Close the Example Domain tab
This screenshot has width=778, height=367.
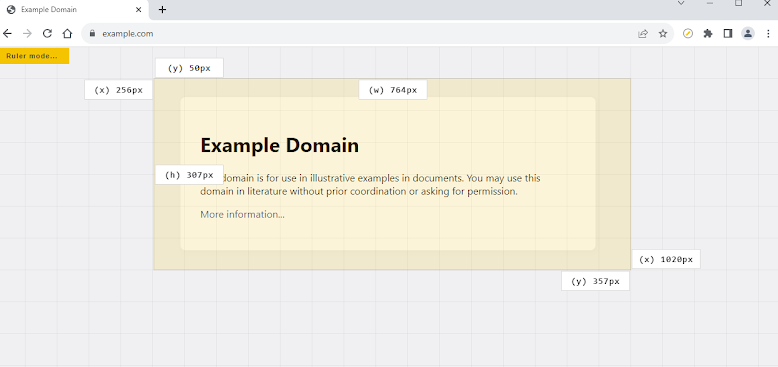139,9
